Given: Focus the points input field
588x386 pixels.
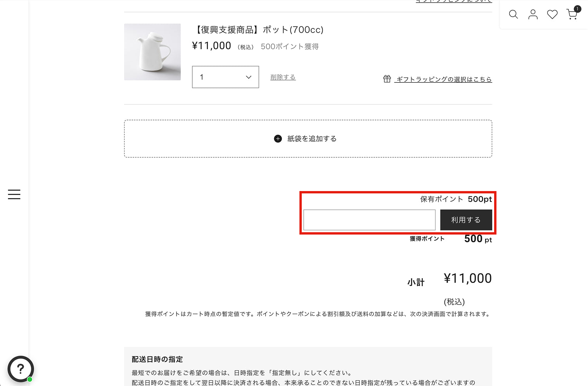Looking at the screenshot, I should click(x=369, y=220).
